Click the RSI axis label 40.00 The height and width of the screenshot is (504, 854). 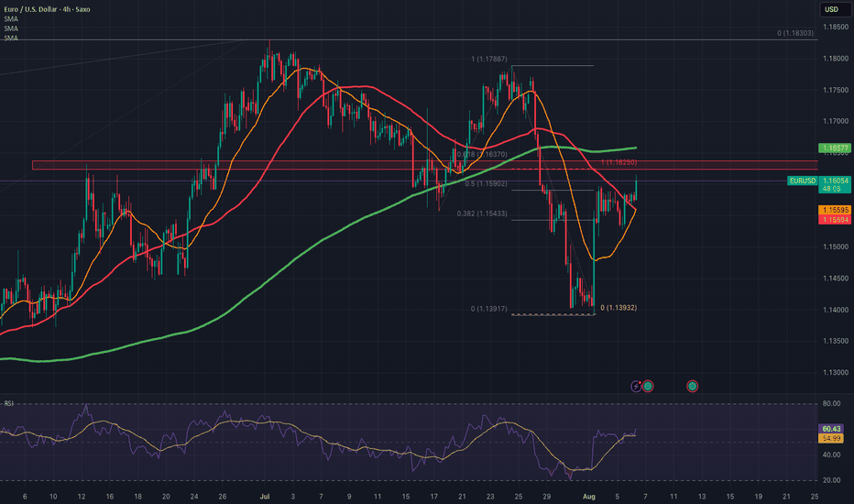point(831,455)
